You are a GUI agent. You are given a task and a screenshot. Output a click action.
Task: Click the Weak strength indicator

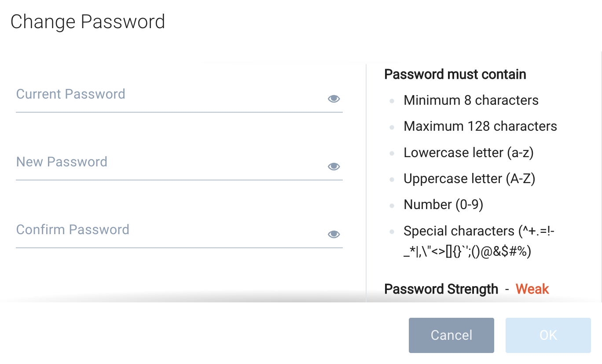(532, 289)
